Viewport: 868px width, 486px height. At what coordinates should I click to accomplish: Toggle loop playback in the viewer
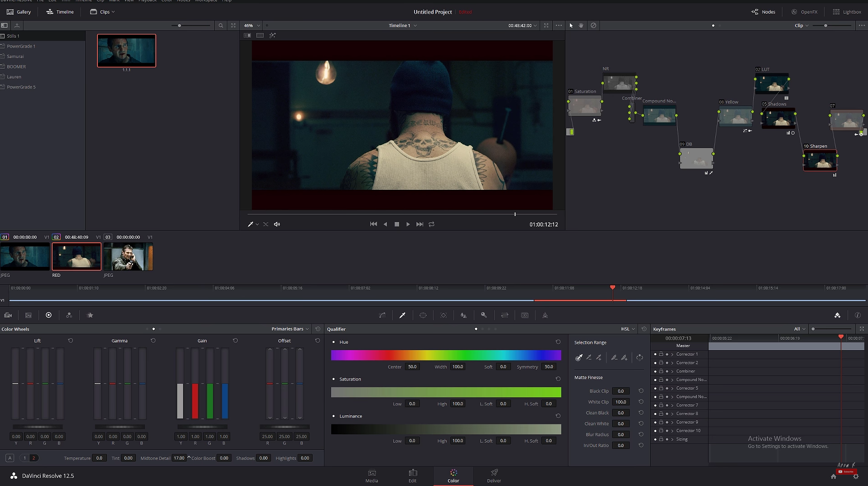tap(431, 224)
